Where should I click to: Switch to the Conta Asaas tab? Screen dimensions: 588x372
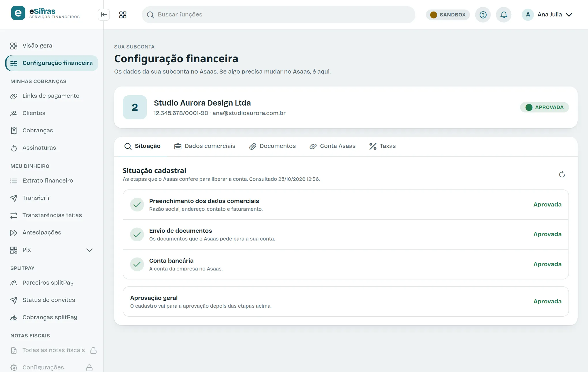tap(332, 146)
